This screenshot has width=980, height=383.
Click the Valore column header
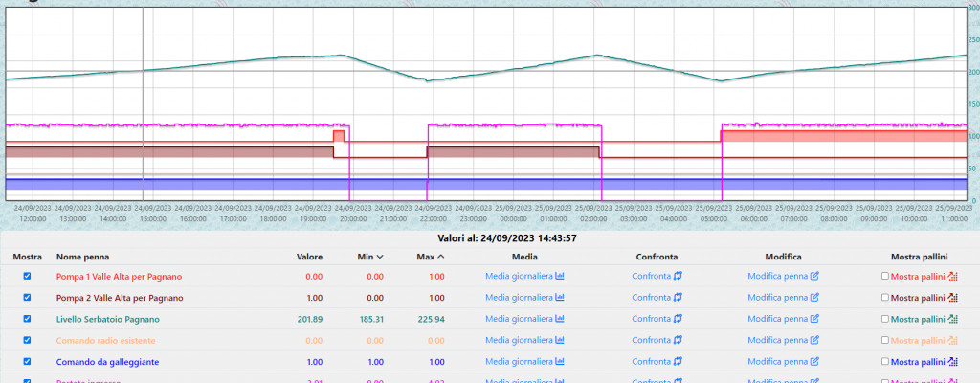point(309,257)
